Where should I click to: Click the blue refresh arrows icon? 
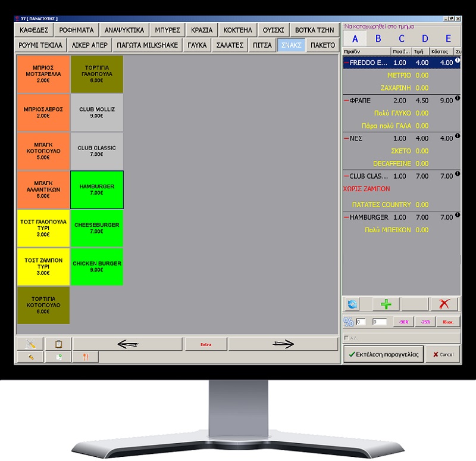pos(351,304)
